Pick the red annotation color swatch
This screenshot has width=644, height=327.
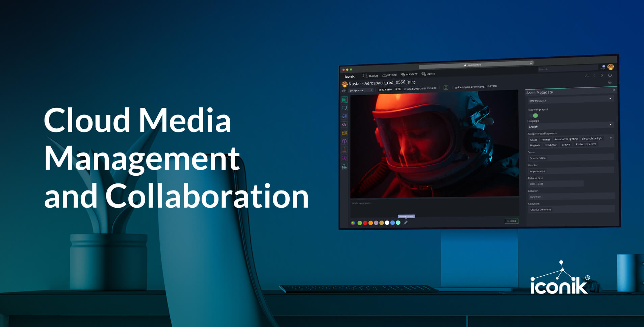(x=365, y=223)
